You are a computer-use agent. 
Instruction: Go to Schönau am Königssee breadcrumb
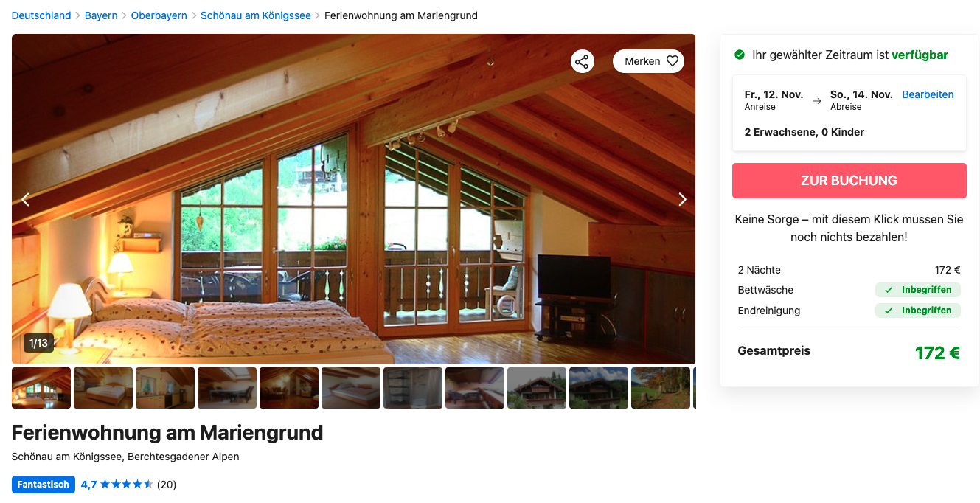click(256, 15)
